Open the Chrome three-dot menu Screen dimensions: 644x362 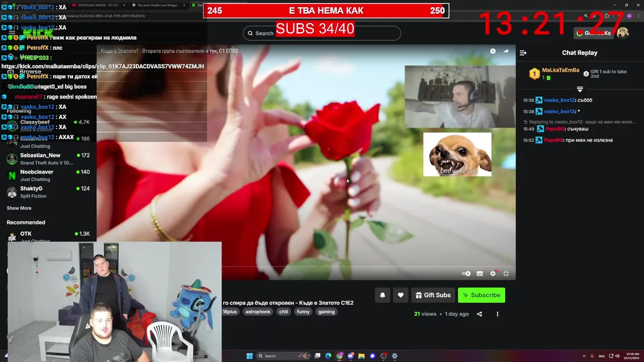pyautogui.click(x=638, y=16)
